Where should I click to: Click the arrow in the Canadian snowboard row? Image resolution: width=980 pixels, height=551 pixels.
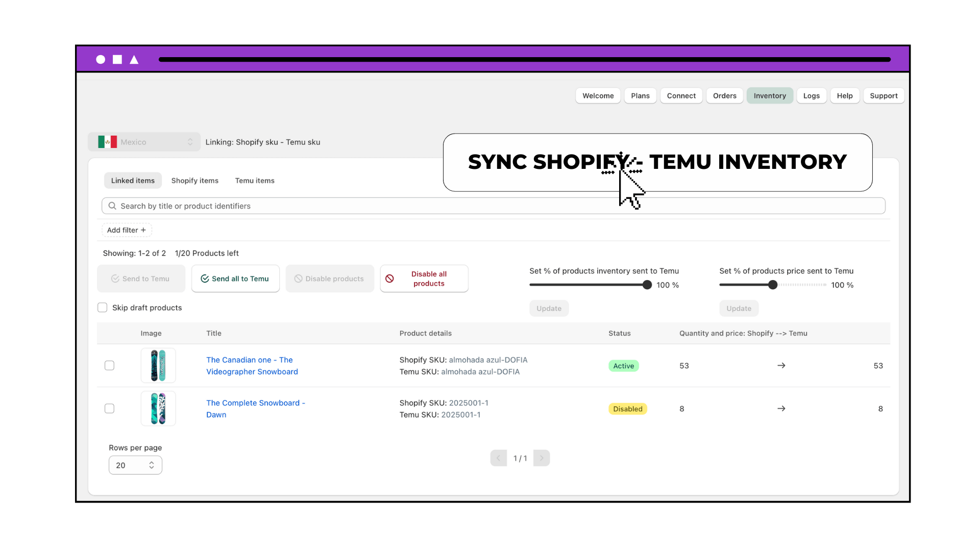tap(781, 366)
